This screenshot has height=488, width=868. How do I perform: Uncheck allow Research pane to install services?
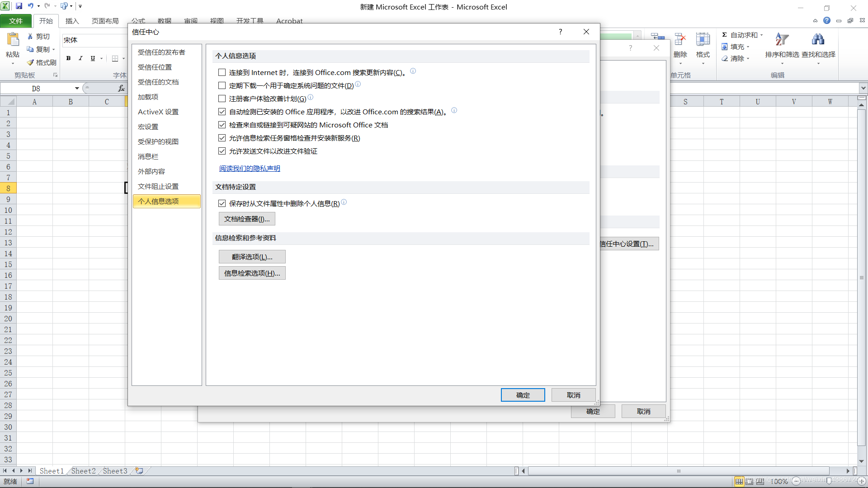coord(222,138)
